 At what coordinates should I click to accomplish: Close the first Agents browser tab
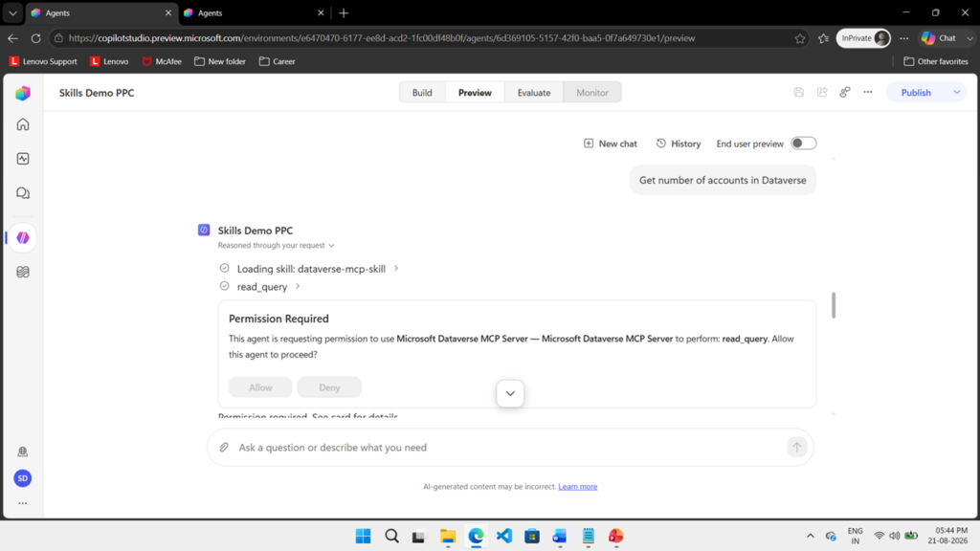[168, 12]
